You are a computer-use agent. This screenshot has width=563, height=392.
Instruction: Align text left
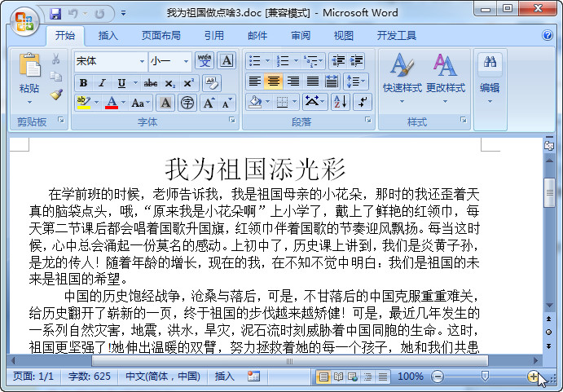(254, 81)
